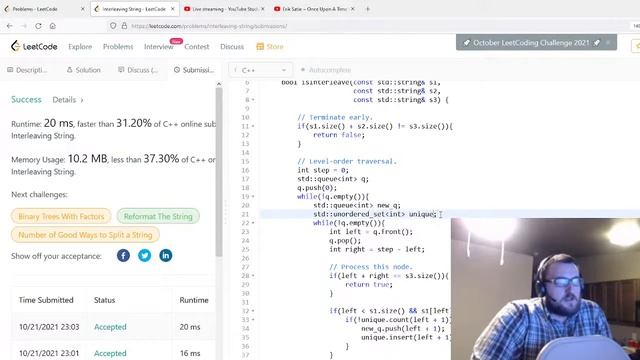Screen dimensions: 640x360
Task: Click the Runtime column header
Action: 194,300
